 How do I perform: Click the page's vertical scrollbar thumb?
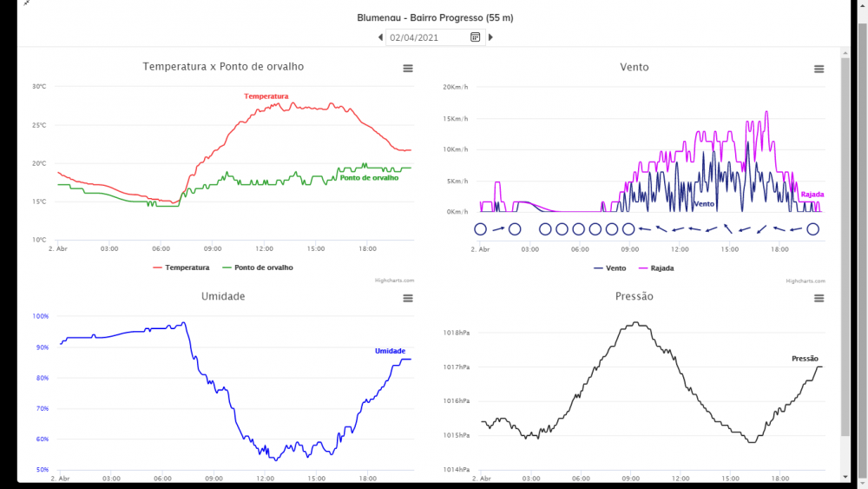pyautogui.click(x=845, y=243)
